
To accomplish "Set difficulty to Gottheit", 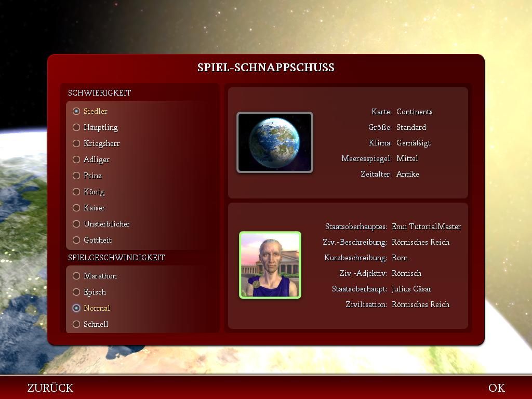I will [76, 240].
